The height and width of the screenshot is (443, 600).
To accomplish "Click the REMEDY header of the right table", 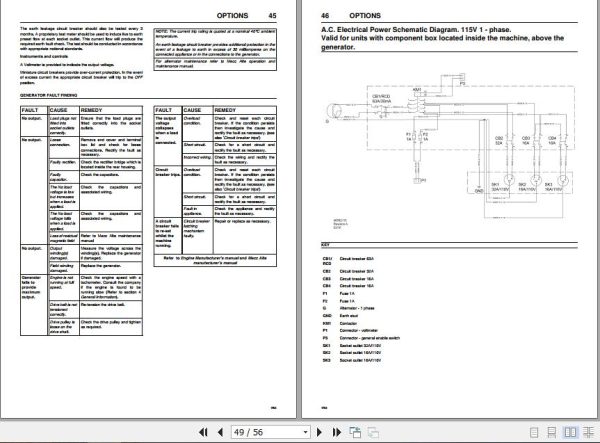I will coord(245,110).
